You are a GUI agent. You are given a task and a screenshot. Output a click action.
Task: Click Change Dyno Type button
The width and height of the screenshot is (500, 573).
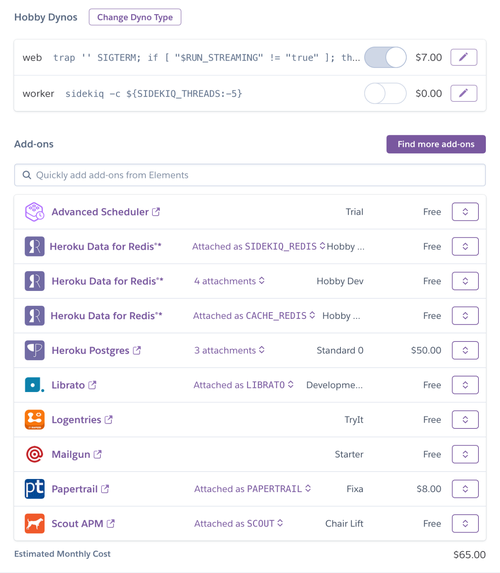pos(135,17)
